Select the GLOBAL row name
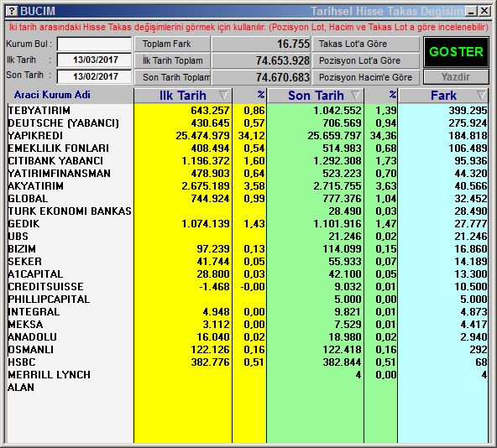 (28, 199)
